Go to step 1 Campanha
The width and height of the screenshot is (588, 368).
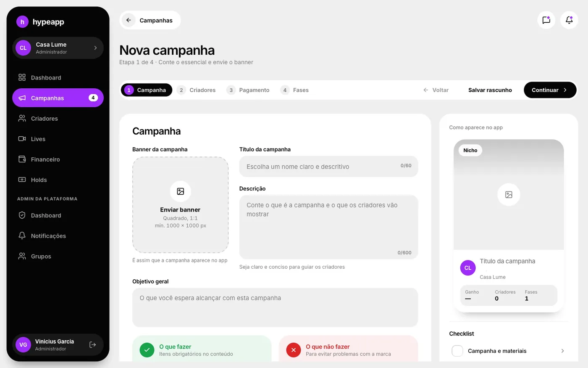point(147,90)
